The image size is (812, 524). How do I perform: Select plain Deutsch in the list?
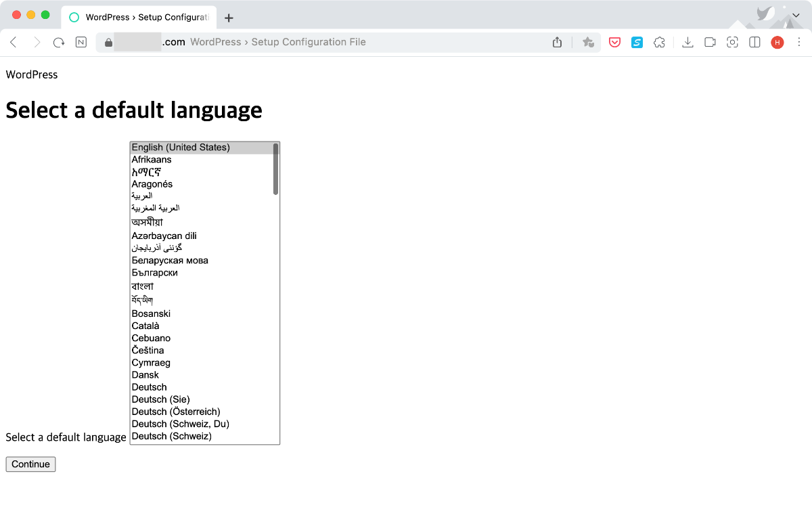(201, 387)
